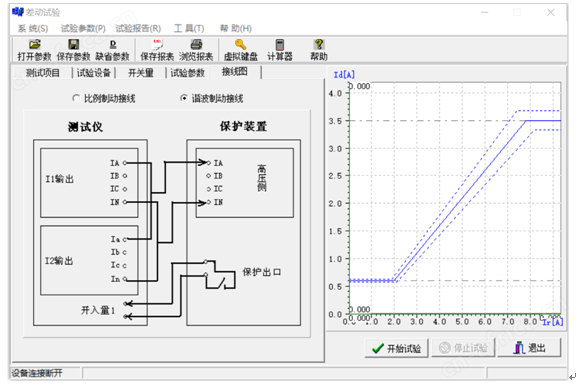Click the 保存参数 floppy disk icon
Image resolution: width=579 pixels, height=388 pixels.
(x=73, y=50)
